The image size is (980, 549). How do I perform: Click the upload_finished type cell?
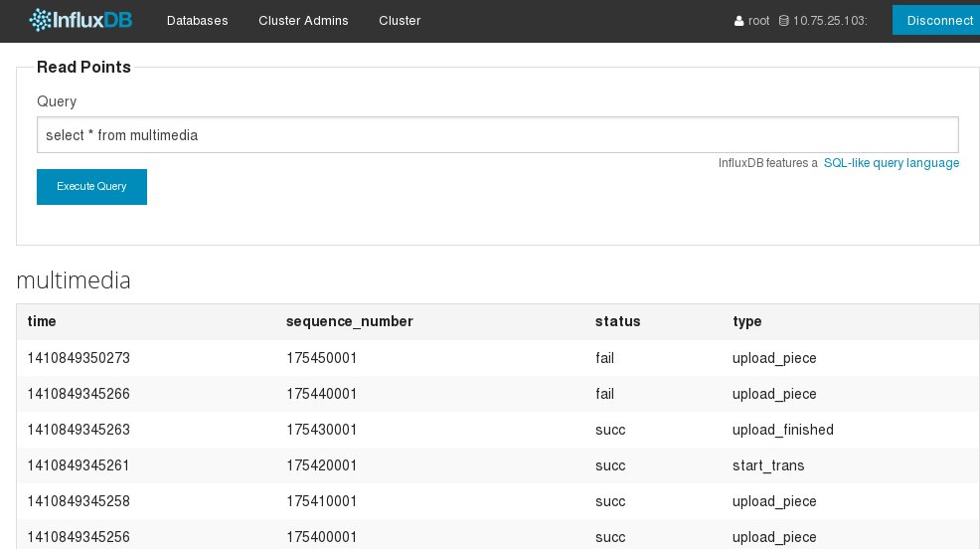[x=783, y=430]
